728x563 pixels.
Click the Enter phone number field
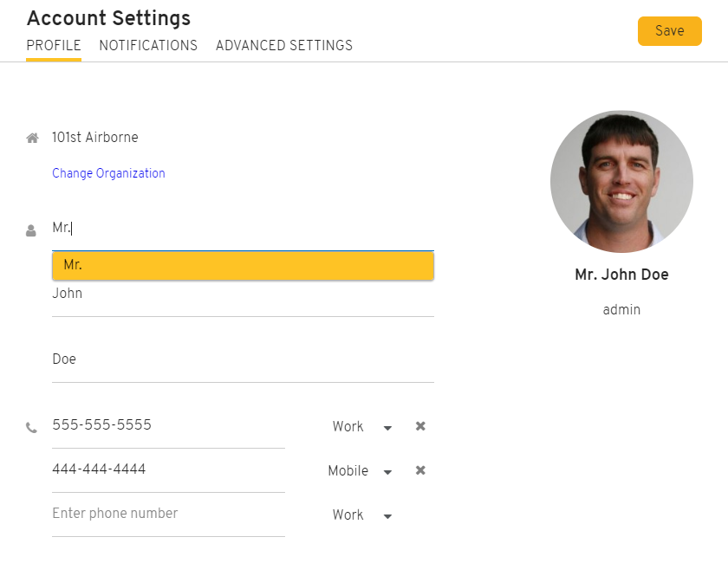click(168, 514)
